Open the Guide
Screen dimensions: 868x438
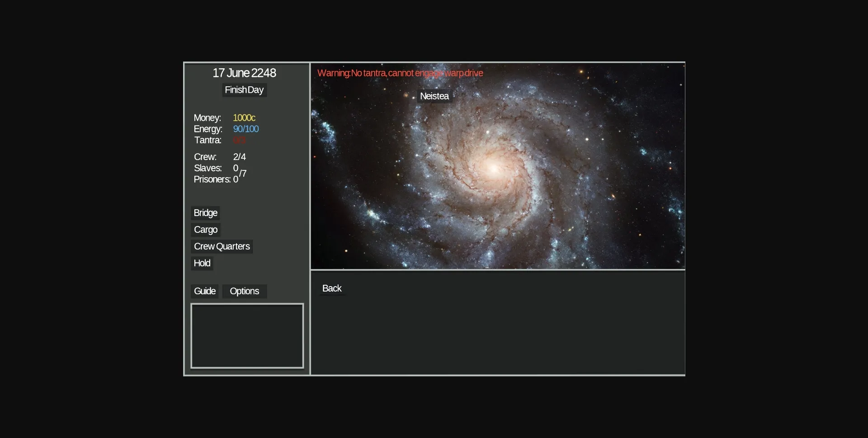tap(204, 291)
